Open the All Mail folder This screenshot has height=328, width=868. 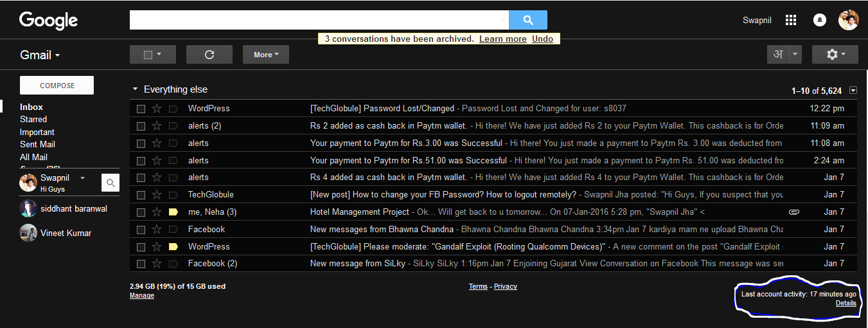(34, 158)
